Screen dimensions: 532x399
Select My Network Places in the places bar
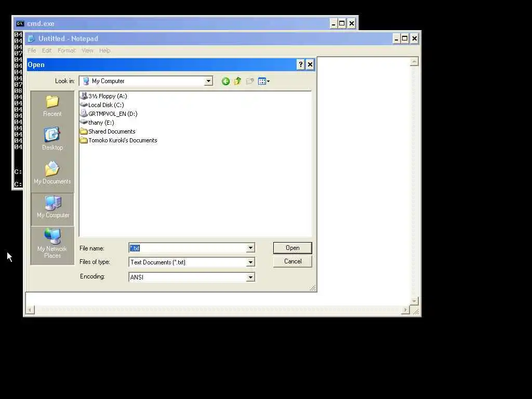point(52,244)
